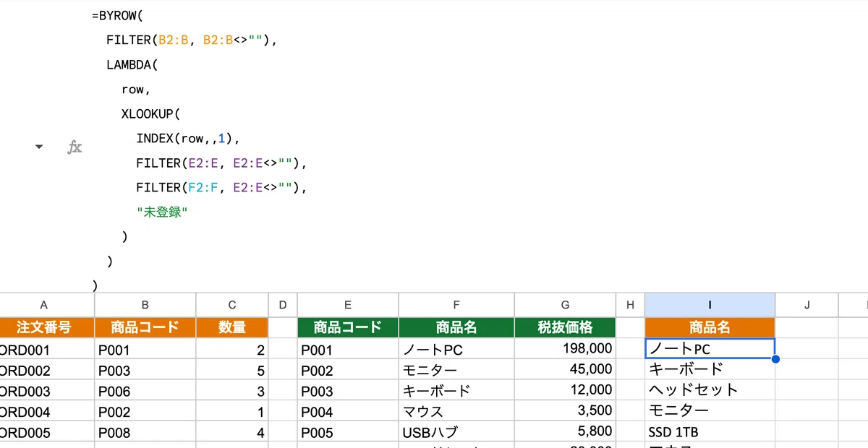Viewport: 868px width, 448px height.
Task: Click the 税抜価格 header cell
Action: [565, 327]
